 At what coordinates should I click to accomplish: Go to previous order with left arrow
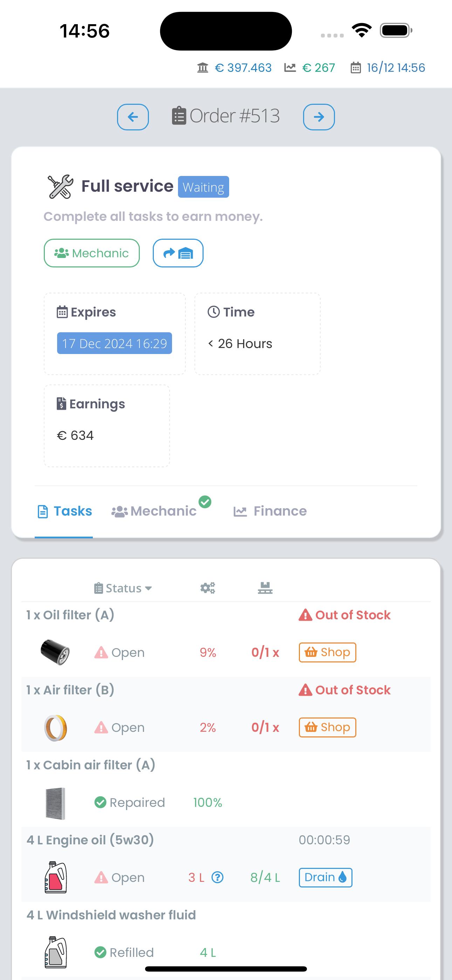click(x=132, y=117)
